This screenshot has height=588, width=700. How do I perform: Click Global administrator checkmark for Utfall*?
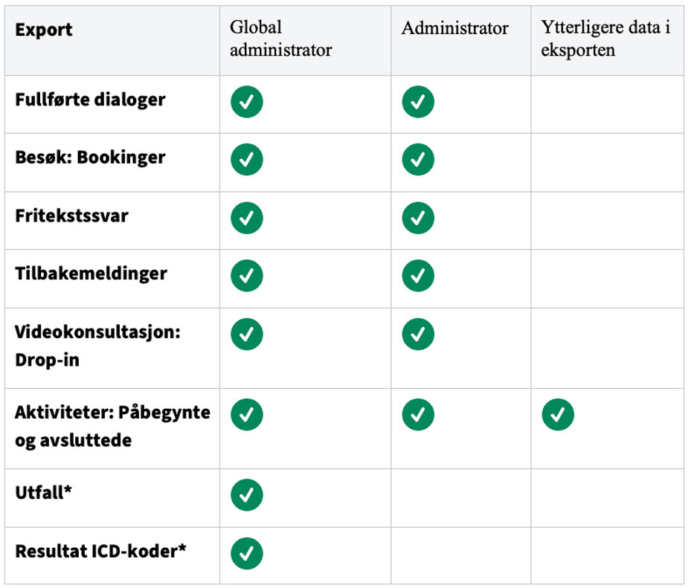click(x=246, y=495)
